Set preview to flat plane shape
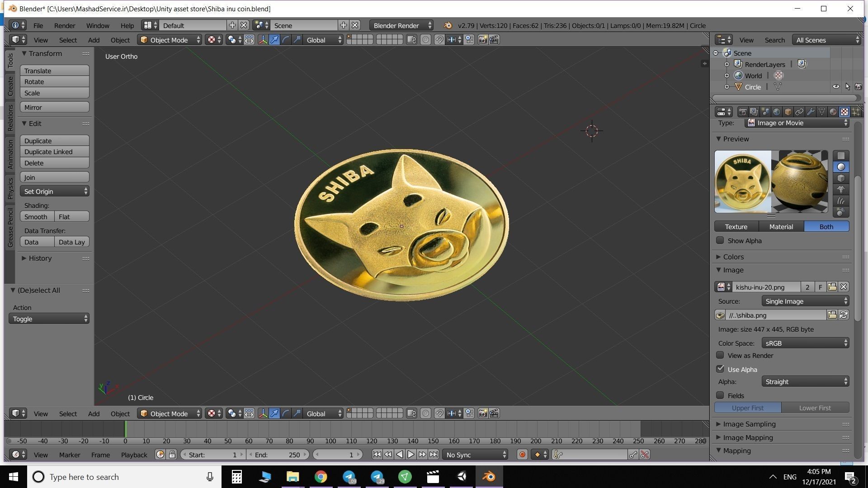 pyautogui.click(x=841, y=156)
